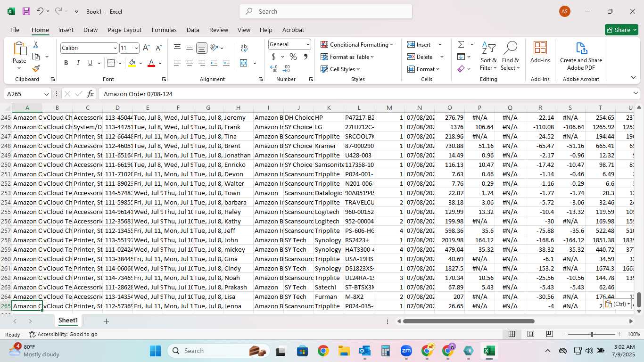Open Name Box dropdown arrow

tap(46, 94)
